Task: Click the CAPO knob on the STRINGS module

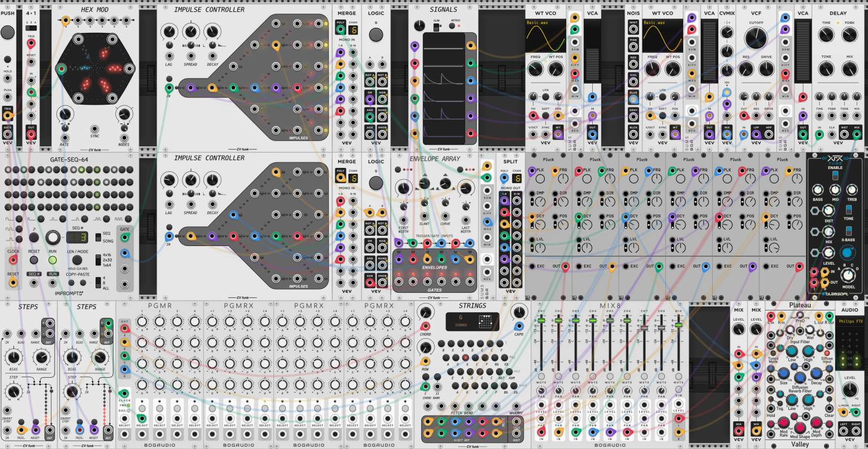Action: pyautogui.click(x=519, y=312)
